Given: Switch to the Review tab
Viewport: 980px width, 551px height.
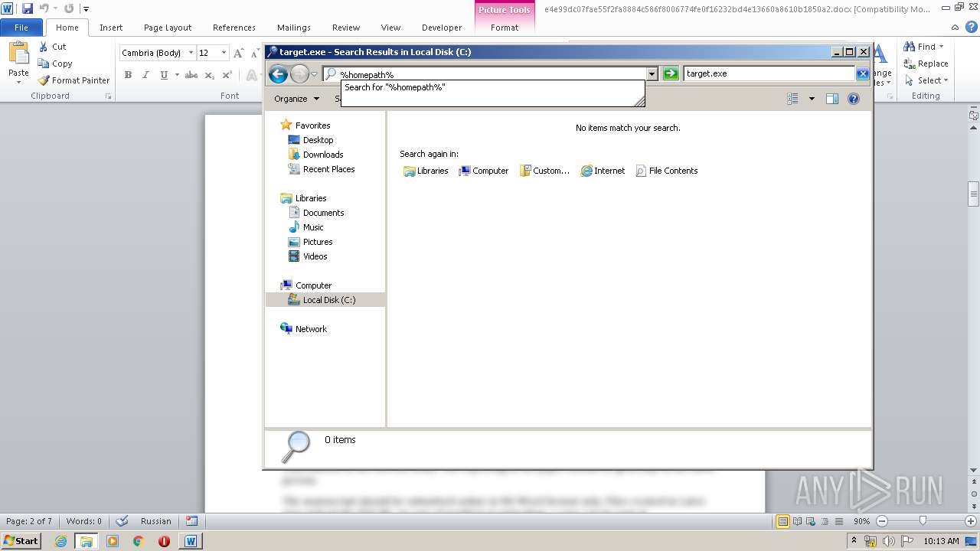Looking at the screenshot, I should (346, 28).
